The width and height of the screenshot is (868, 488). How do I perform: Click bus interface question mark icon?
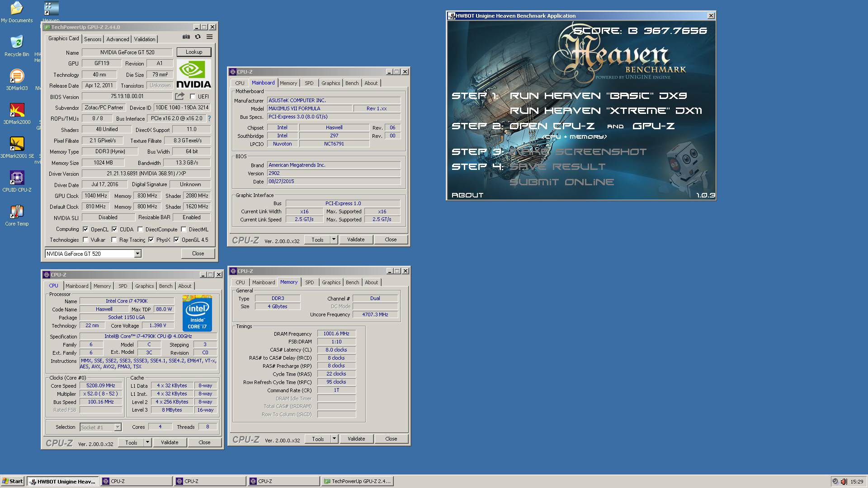pos(209,118)
